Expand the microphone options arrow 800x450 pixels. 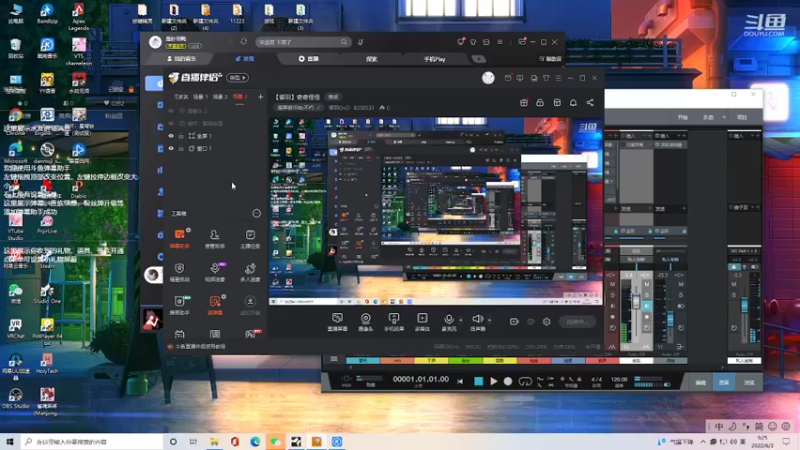[x=461, y=320]
